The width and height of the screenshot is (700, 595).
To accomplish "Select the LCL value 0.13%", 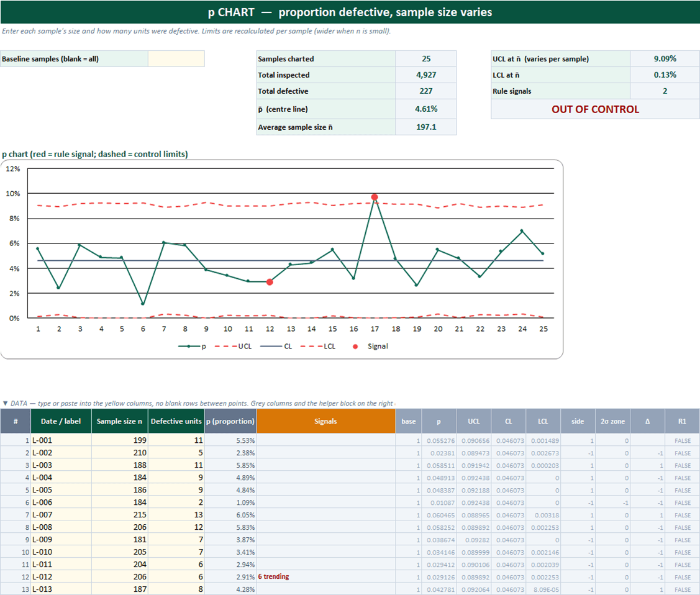I will [665, 75].
